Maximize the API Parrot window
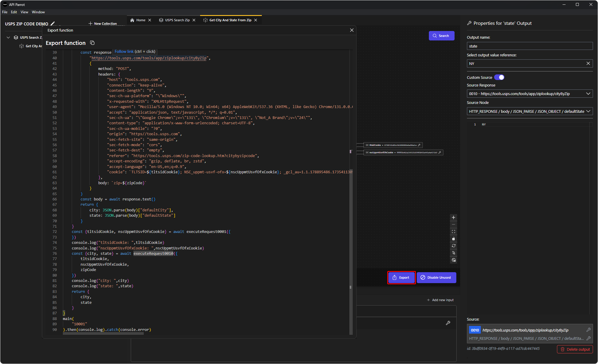 pyautogui.click(x=577, y=4)
